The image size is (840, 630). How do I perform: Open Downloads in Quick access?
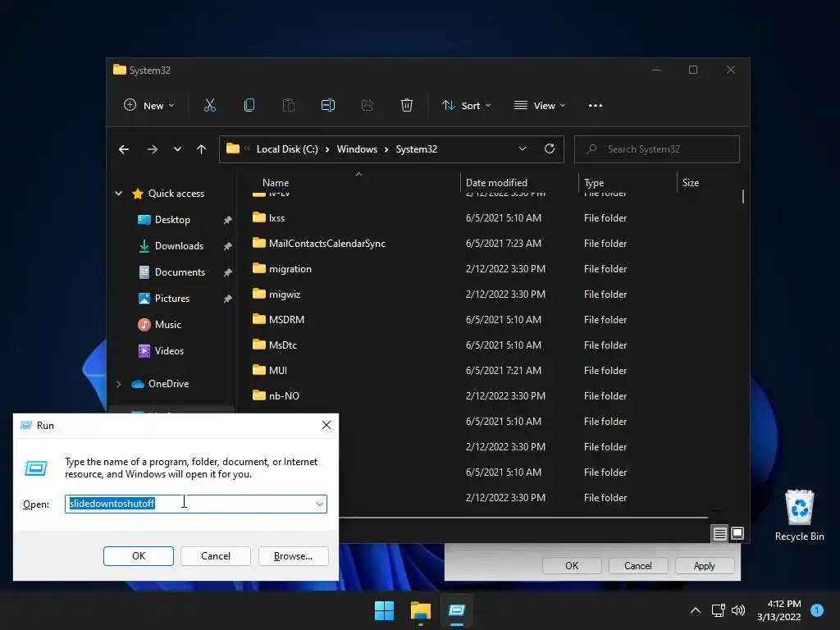click(x=179, y=246)
